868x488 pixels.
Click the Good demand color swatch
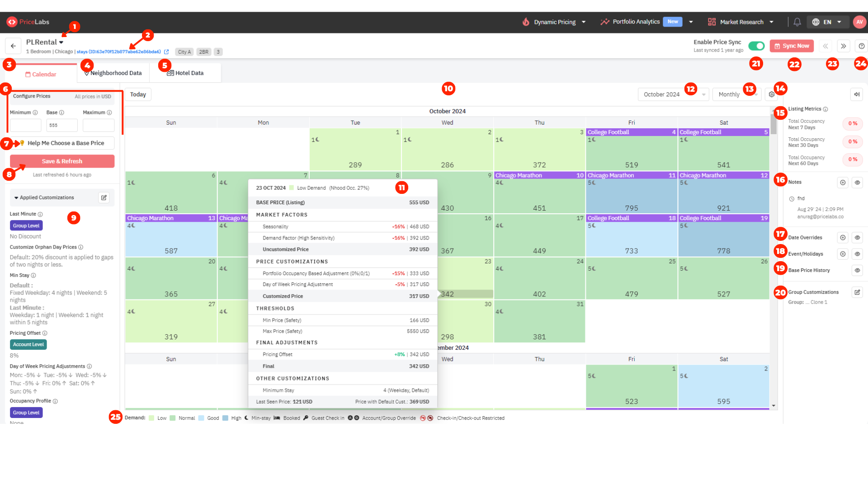(201, 418)
